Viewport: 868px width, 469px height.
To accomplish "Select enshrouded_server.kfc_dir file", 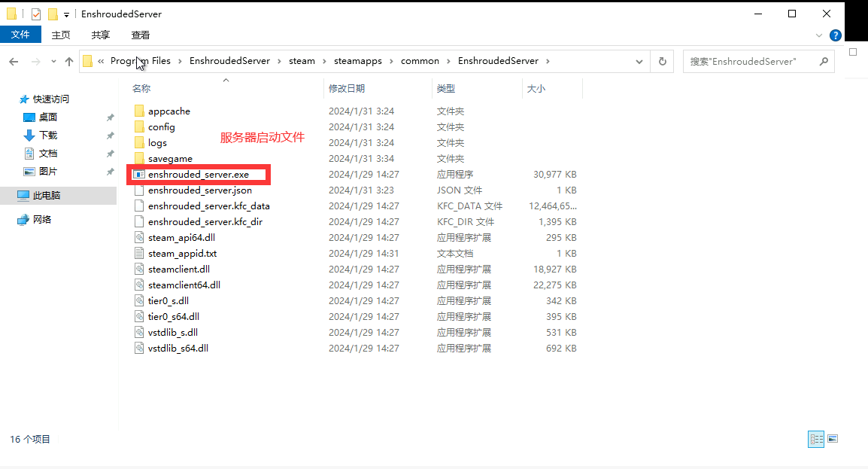I will (205, 222).
